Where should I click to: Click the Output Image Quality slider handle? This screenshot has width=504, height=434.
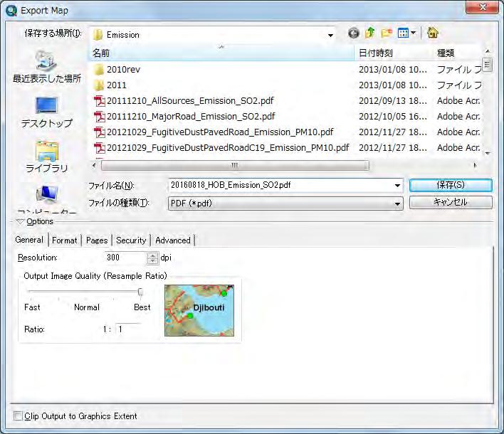tap(140, 292)
